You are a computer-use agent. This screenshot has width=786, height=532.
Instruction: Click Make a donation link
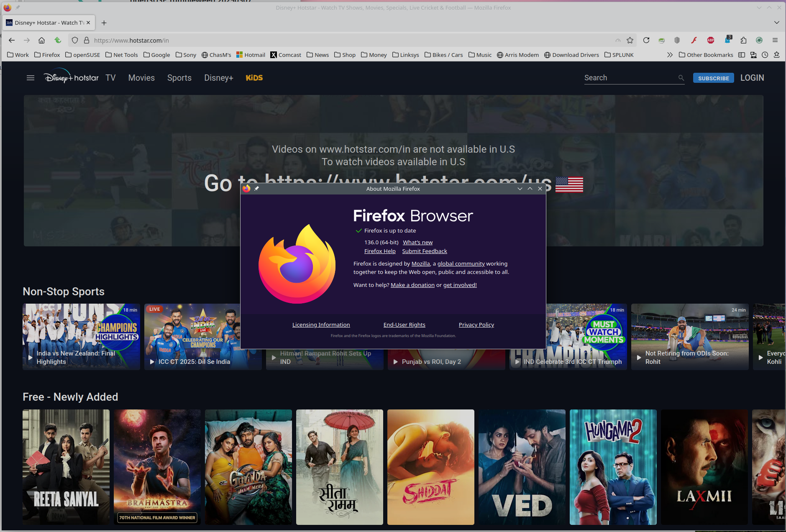pos(412,285)
